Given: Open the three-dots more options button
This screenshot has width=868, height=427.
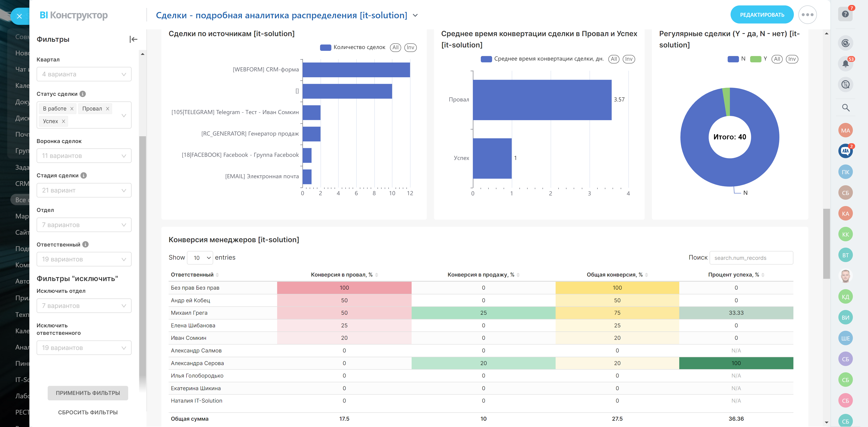Looking at the screenshot, I should click(x=807, y=15).
